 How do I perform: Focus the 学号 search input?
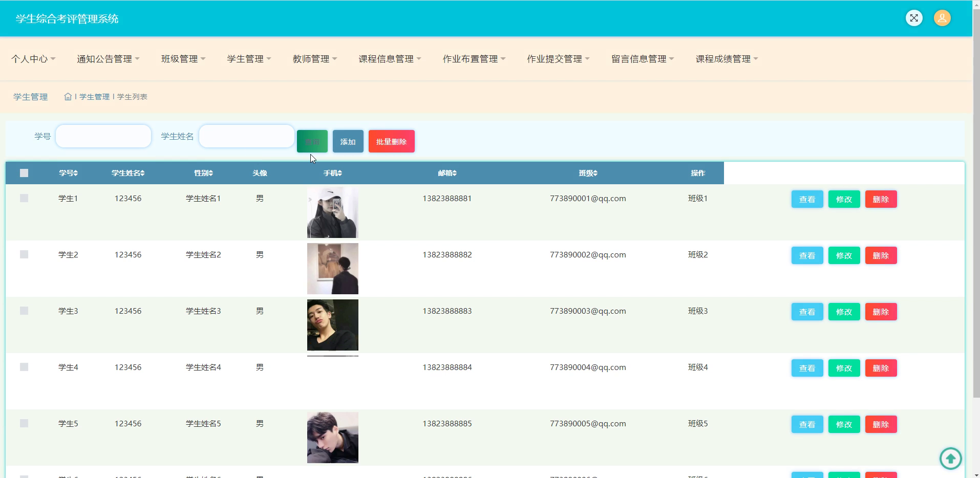click(103, 136)
